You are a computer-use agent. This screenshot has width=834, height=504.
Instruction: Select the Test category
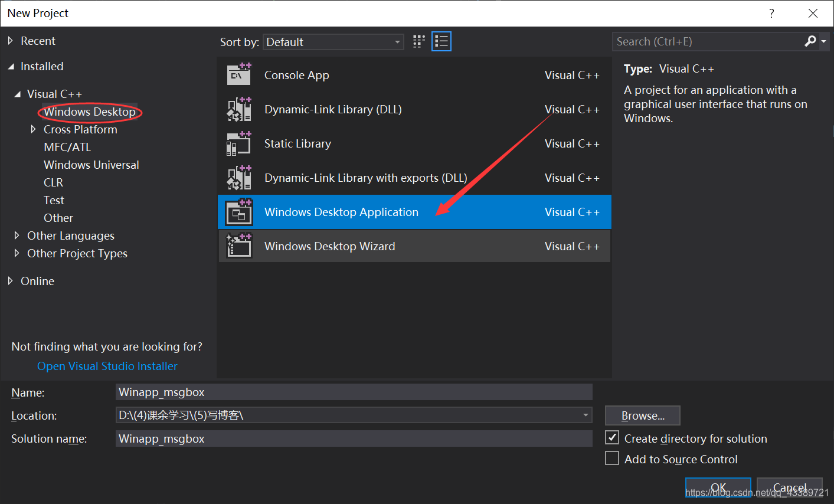pos(54,200)
